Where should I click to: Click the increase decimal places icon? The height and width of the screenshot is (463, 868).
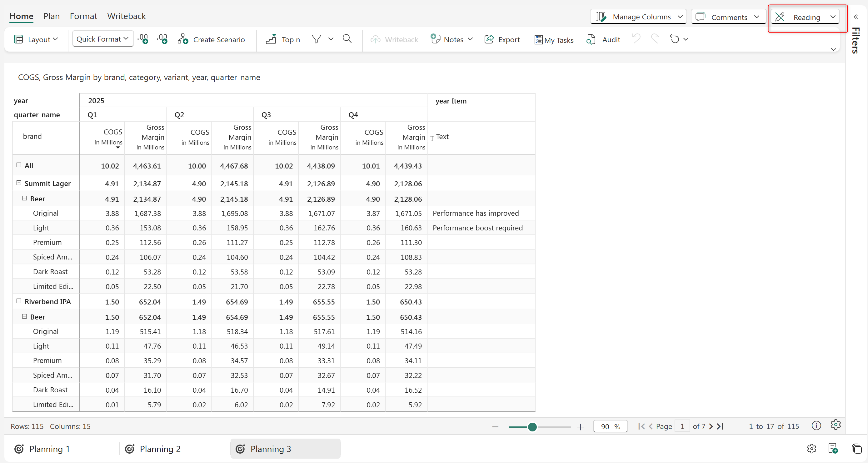point(143,39)
